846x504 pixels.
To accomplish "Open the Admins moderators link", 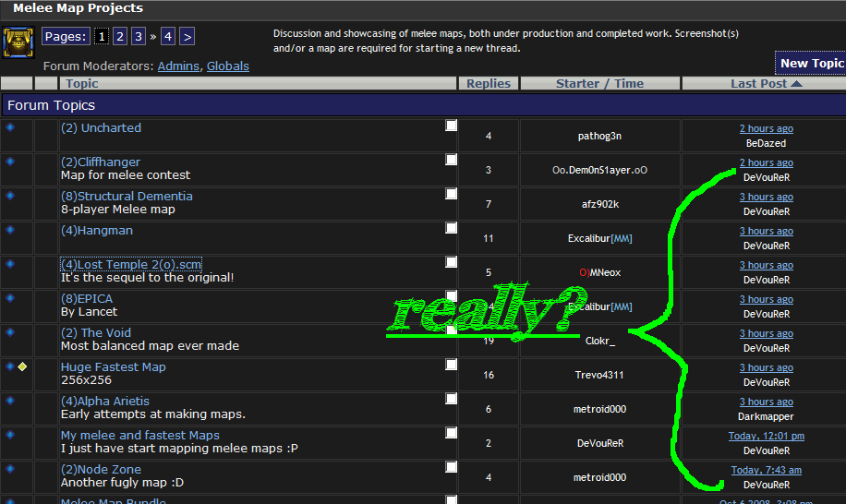I will coord(178,66).
